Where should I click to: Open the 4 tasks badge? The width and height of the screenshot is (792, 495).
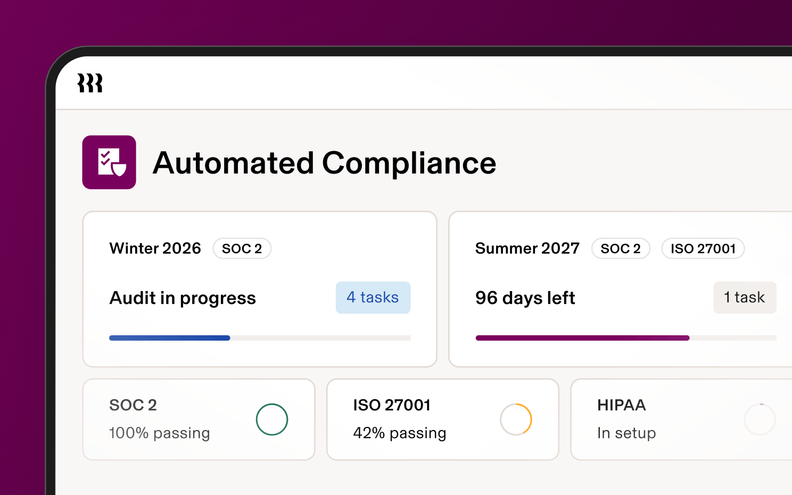373,298
